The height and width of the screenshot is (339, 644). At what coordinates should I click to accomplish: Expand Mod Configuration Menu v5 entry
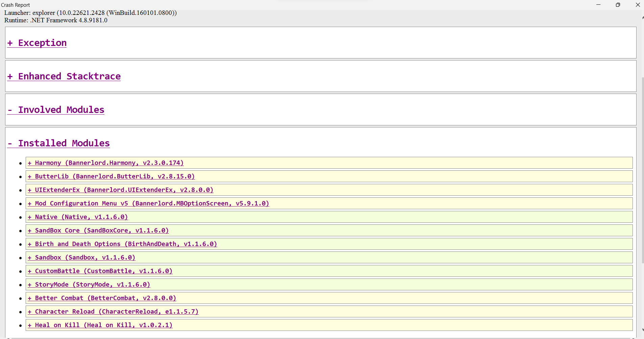148,203
